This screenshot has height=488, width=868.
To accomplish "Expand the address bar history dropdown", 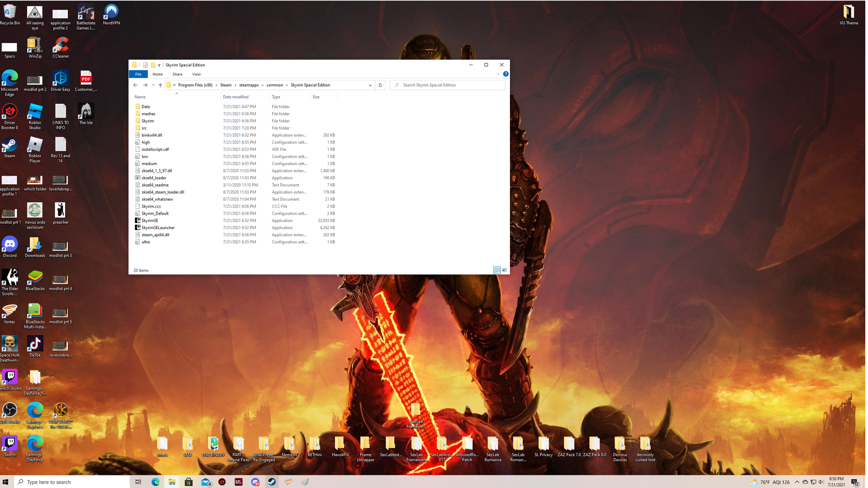I will pos(370,85).
